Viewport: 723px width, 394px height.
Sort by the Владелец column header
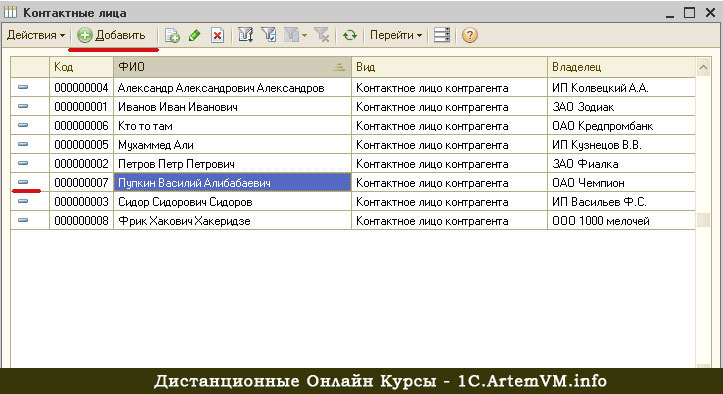622,67
